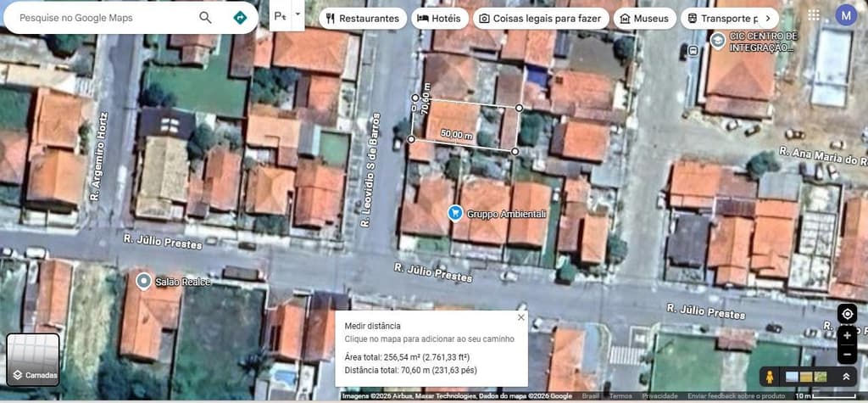Open directions with the blue arrow icon

[x=240, y=18]
